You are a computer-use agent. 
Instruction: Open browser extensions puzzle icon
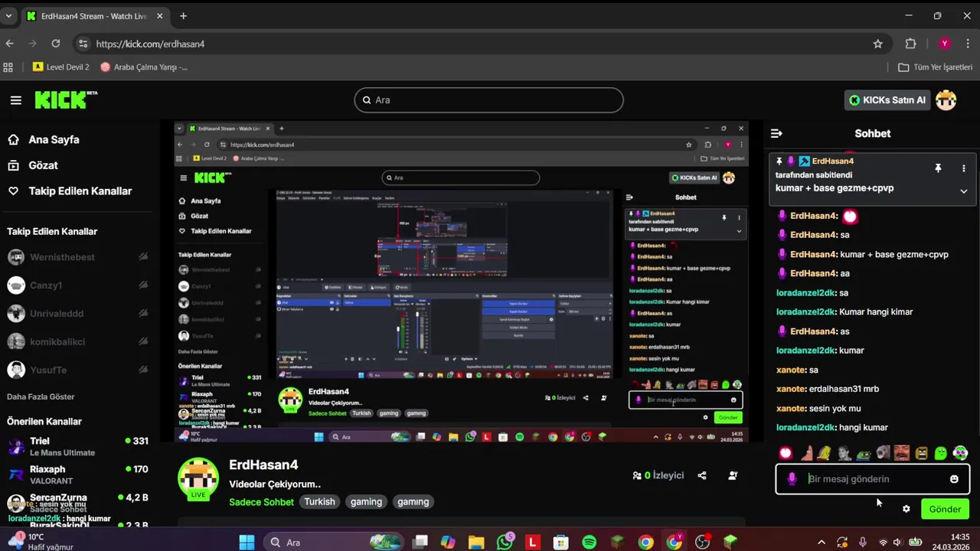tap(910, 44)
